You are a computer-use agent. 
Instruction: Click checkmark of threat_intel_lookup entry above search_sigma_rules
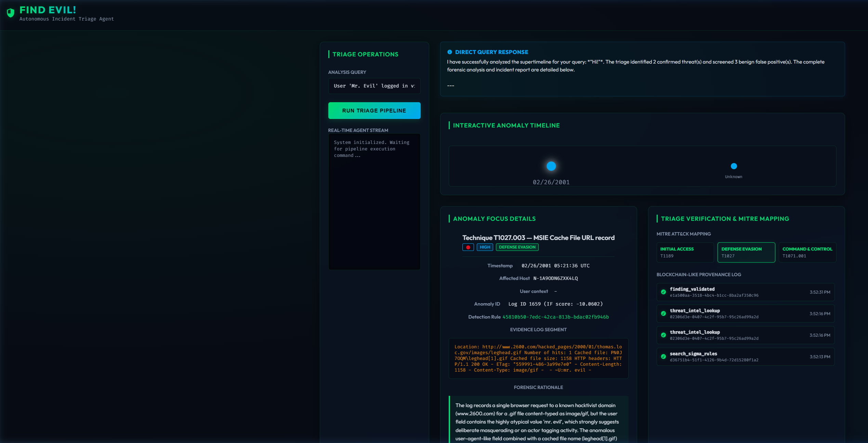(x=663, y=335)
